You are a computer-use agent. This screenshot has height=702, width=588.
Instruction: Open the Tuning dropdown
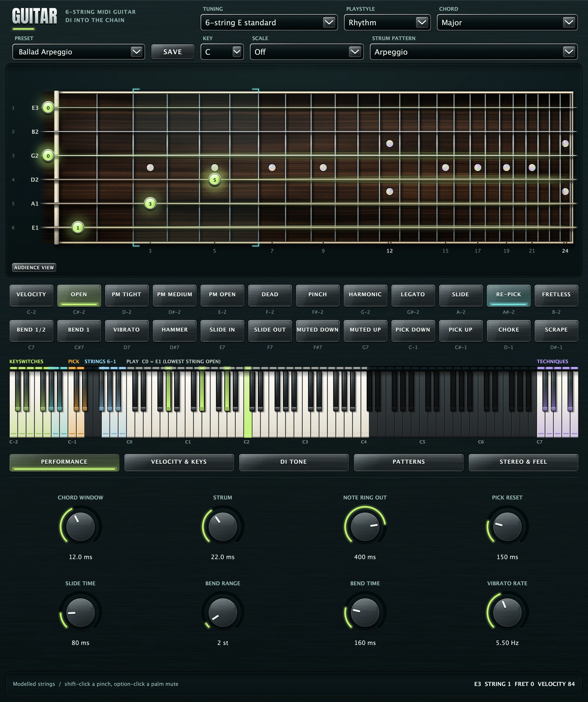[269, 23]
